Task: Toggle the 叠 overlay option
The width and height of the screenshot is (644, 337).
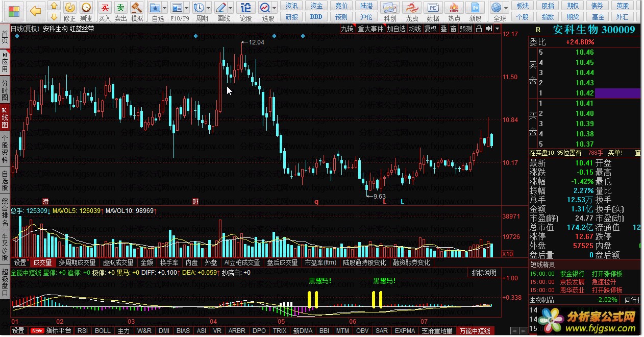Action: 443,29
